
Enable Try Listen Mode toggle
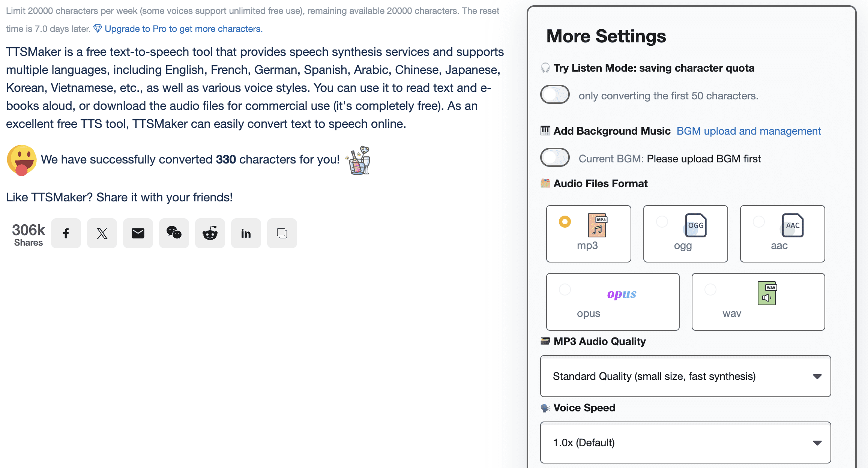tap(555, 94)
